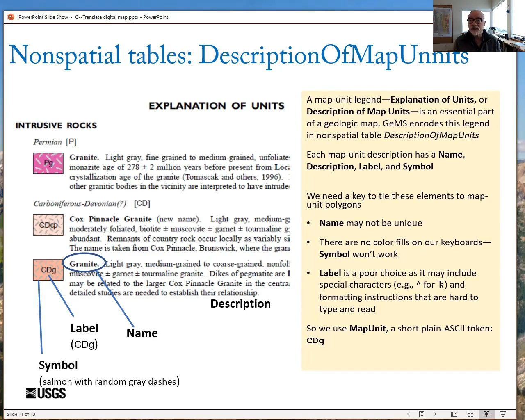Click 'EXPLANATION OF UNITS' heading

click(217, 106)
